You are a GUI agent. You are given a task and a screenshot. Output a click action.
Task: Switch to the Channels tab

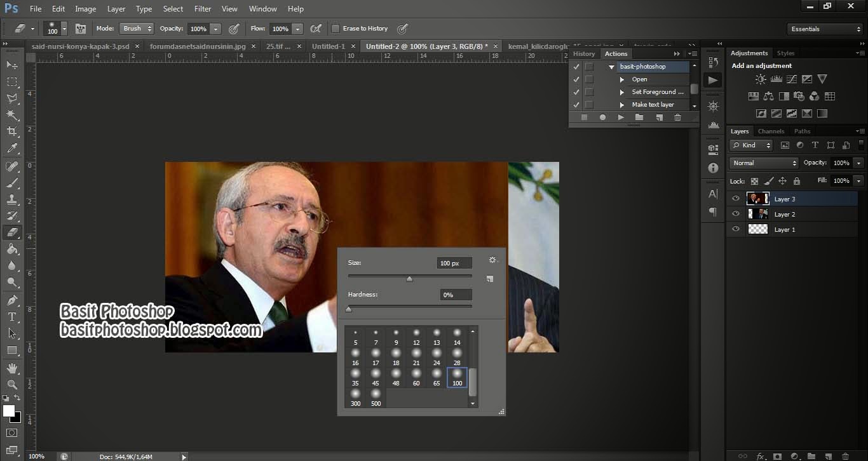coord(771,131)
